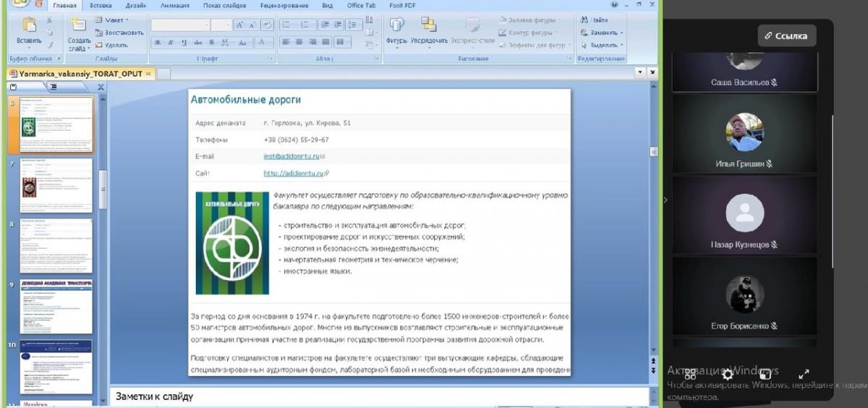Viewport: 868px width, 408px height.
Task: Click the fullscreen arrows icon in call panel
Action: 804,375
